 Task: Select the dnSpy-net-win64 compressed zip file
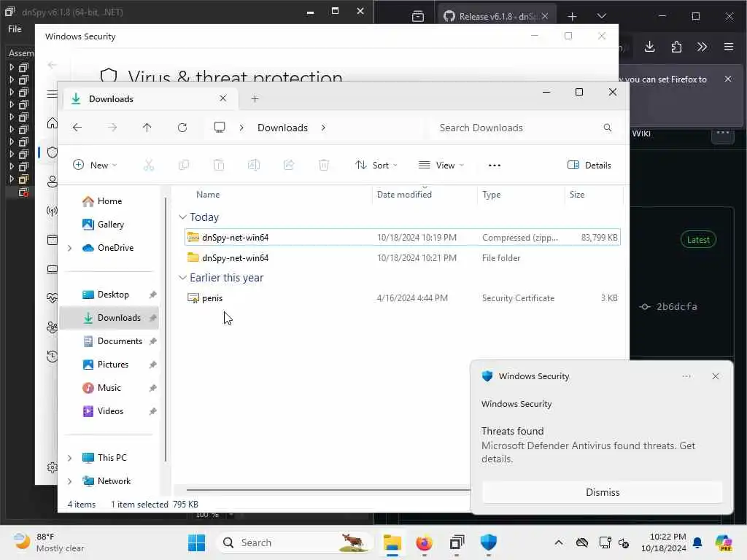(x=402, y=237)
